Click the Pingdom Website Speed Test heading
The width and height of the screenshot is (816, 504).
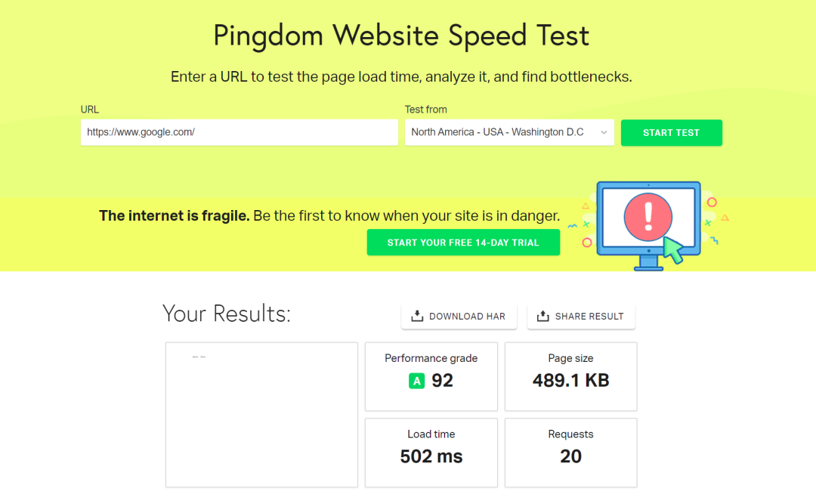pyautogui.click(x=401, y=36)
